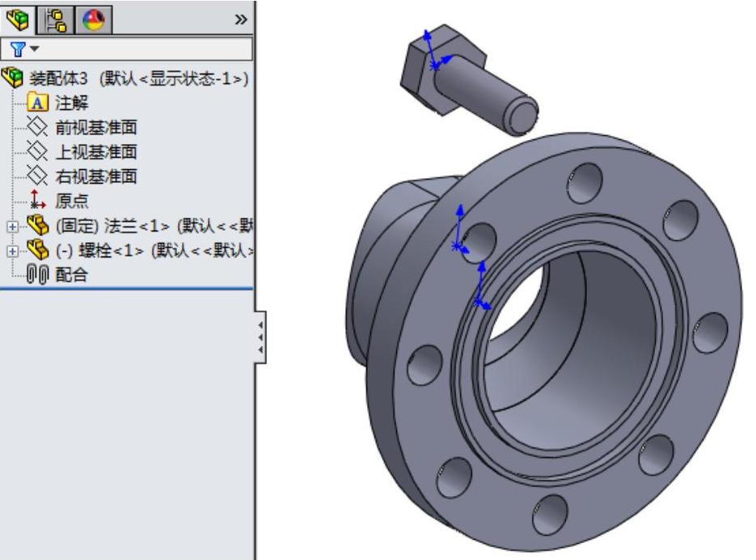Select the 注解 tree item text

click(x=72, y=103)
